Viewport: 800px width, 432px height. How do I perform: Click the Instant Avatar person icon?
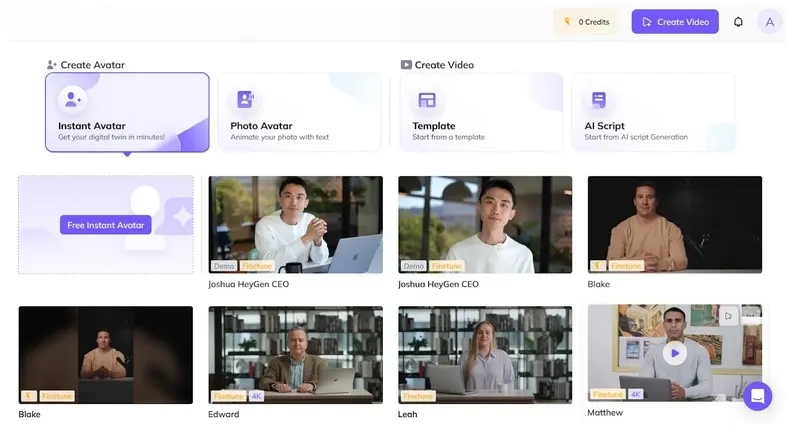tap(73, 99)
